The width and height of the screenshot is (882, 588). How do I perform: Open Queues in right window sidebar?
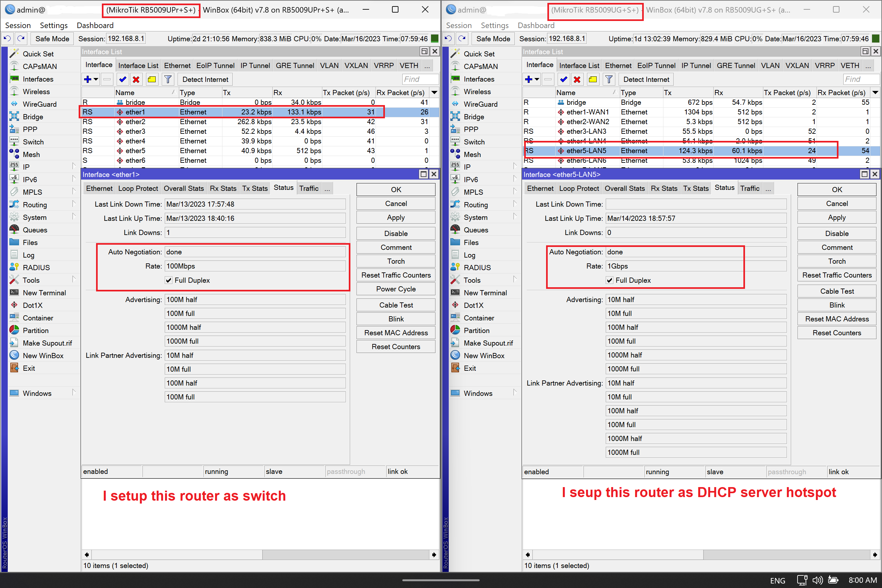click(x=475, y=230)
